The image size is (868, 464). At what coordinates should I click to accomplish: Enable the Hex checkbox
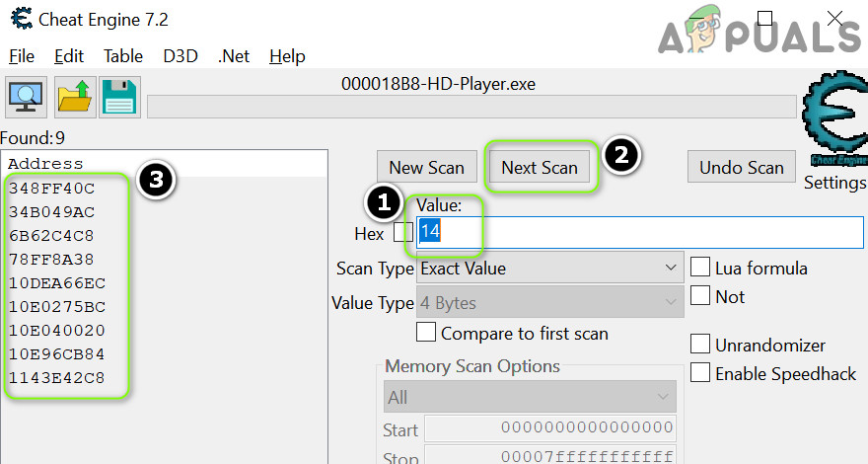pos(402,232)
